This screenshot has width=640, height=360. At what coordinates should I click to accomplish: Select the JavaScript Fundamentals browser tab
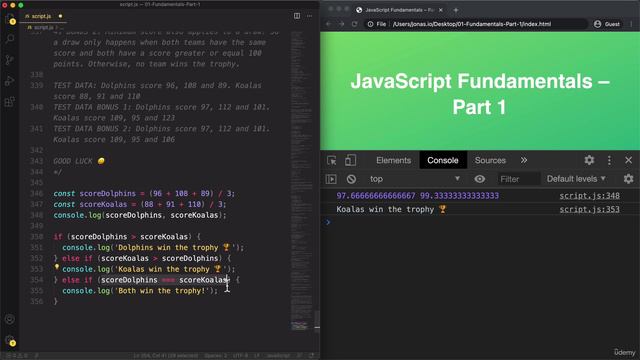399,10
